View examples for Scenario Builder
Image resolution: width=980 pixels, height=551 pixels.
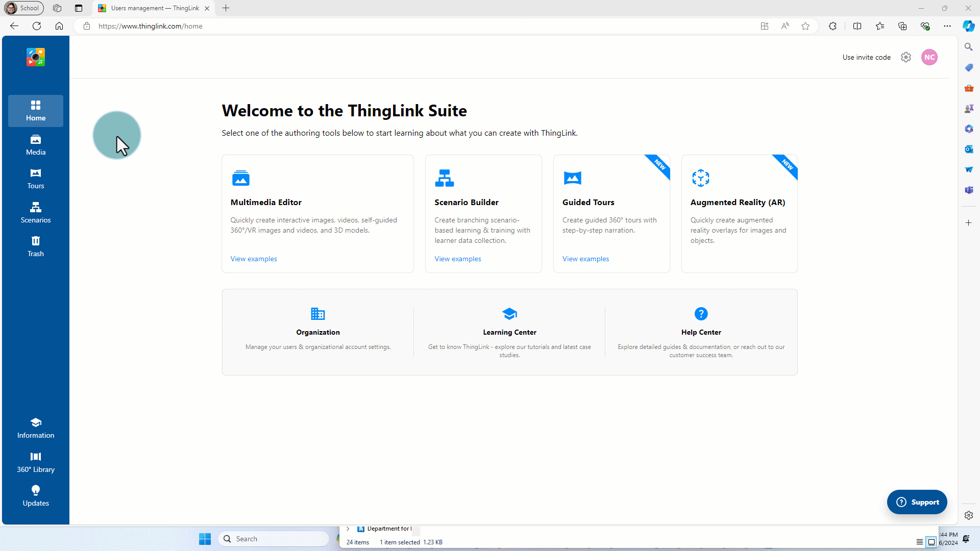[x=458, y=259]
